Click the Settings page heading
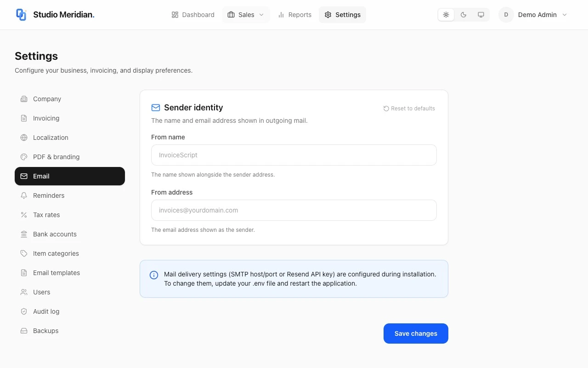 [x=36, y=56]
